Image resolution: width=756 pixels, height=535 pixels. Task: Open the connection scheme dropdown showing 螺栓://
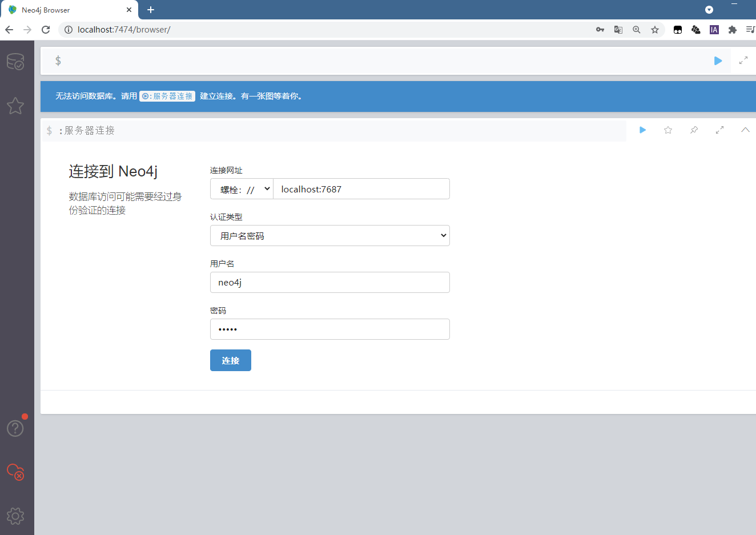pyautogui.click(x=242, y=188)
